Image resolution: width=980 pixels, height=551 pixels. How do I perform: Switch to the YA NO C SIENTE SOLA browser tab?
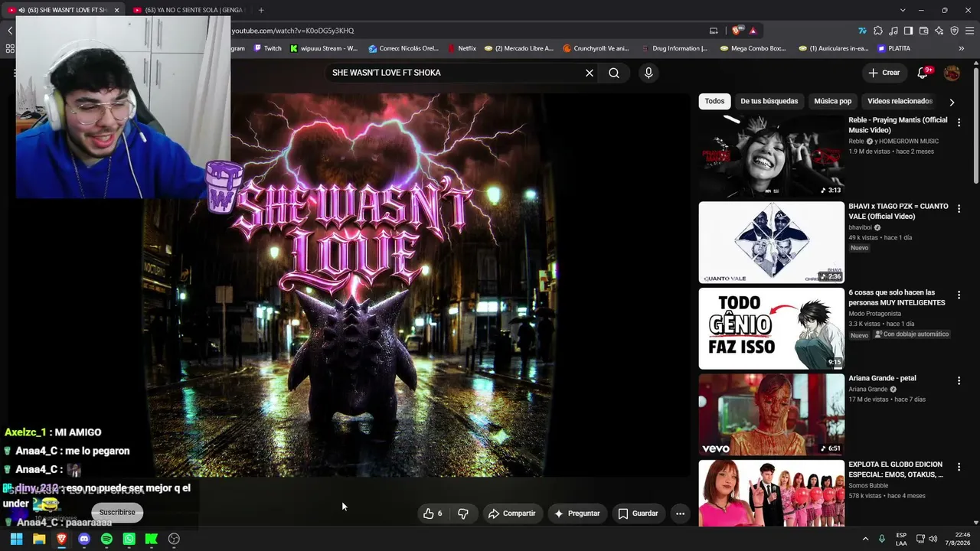188,10
